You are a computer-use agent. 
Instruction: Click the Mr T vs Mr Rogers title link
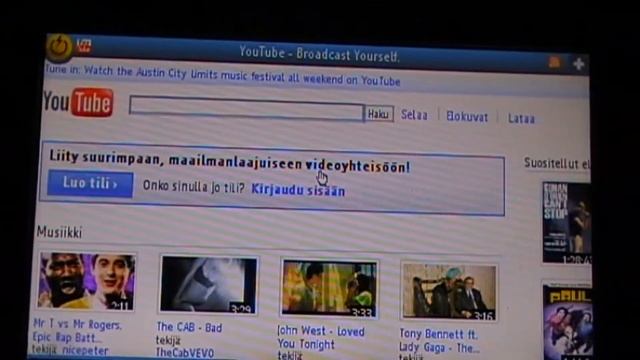[x=78, y=331]
